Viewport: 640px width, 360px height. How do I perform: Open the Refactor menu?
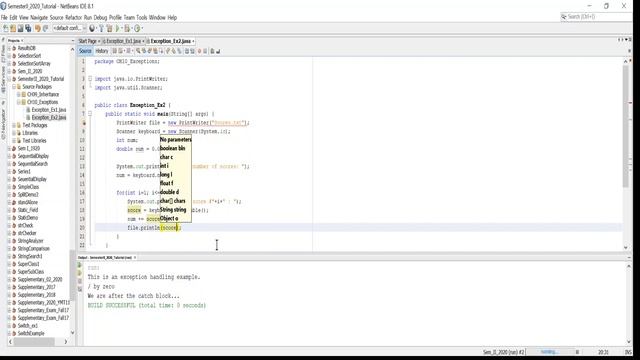point(73,18)
